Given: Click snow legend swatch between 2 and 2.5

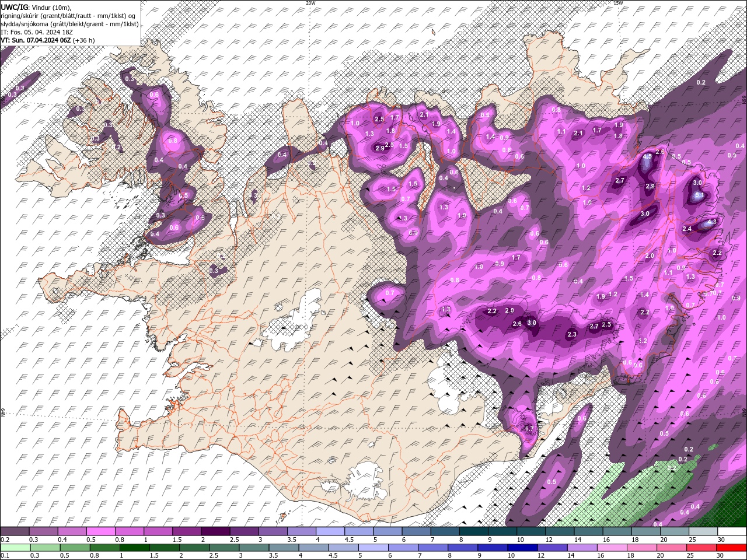Looking at the screenshot, I should 215,531.
